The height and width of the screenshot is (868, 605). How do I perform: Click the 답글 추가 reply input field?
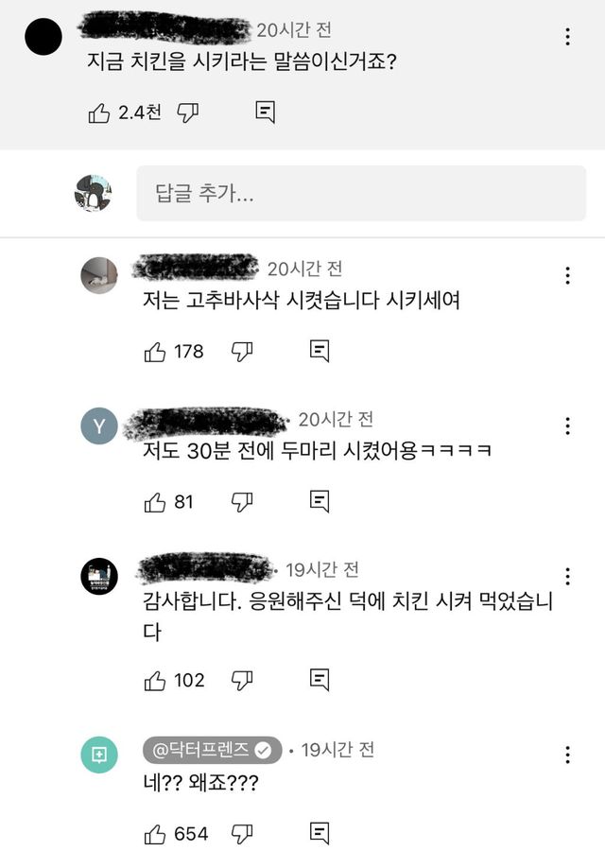(361, 193)
